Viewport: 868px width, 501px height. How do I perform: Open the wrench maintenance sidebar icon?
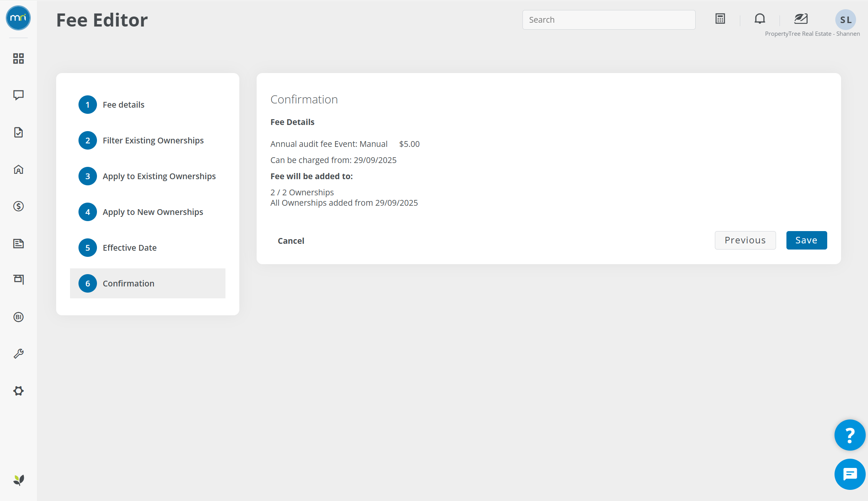(x=18, y=354)
